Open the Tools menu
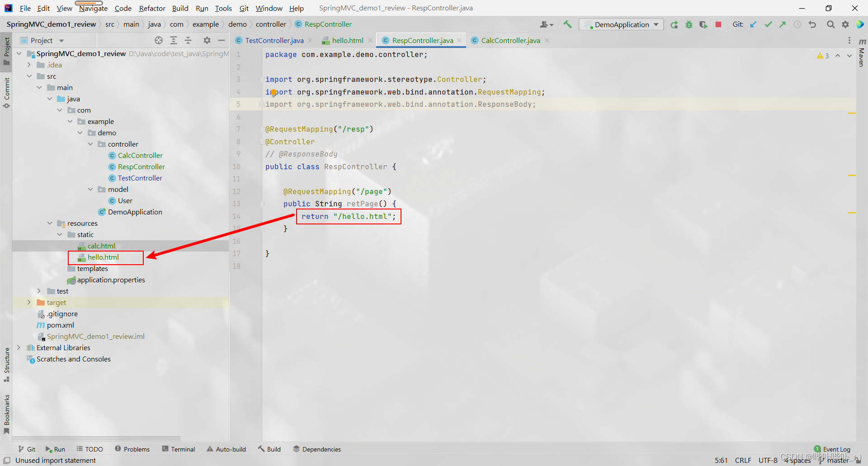868x466 pixels. click(x=223, y=8)
